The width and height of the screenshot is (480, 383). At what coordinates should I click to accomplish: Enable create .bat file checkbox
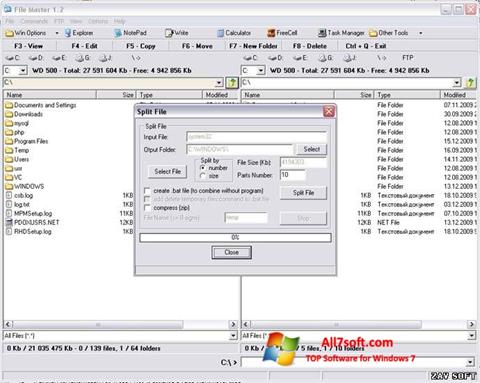[x=147, y=191]
